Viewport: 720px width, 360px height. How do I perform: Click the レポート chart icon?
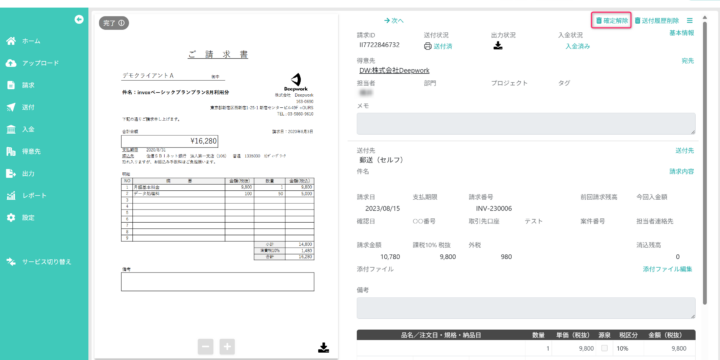point(11,195)
